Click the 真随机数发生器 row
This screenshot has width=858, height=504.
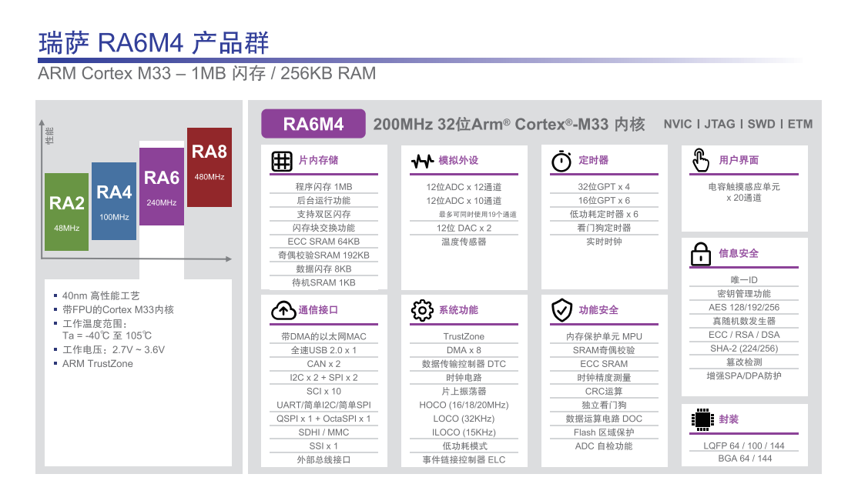coord(744,321)
